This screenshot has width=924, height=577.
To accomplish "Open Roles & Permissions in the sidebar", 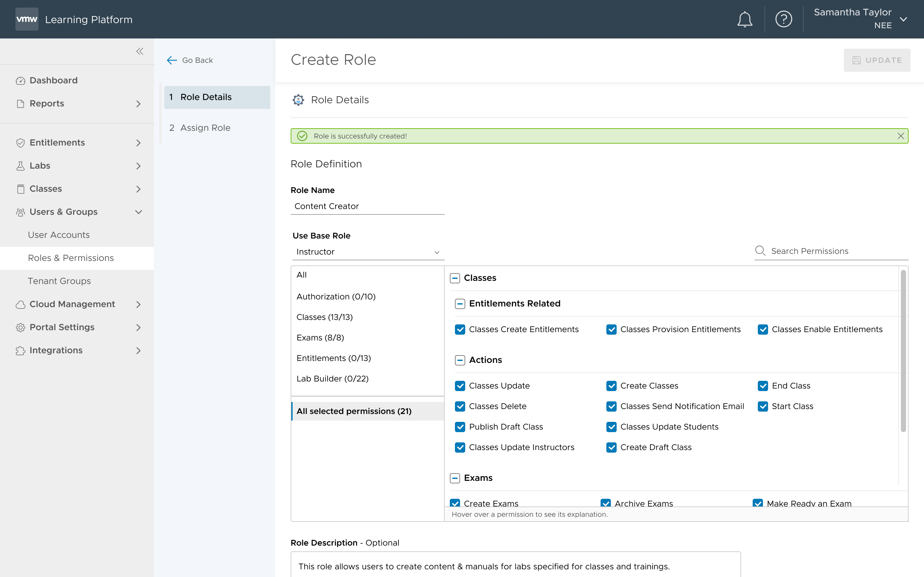I will 71,258.
